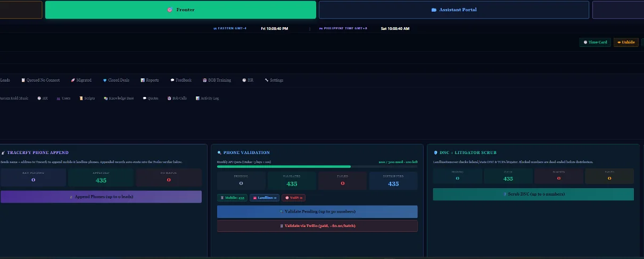The image size is (644, 259).
Task: Click the Time Card clock icon
Action: coord(585,42)
